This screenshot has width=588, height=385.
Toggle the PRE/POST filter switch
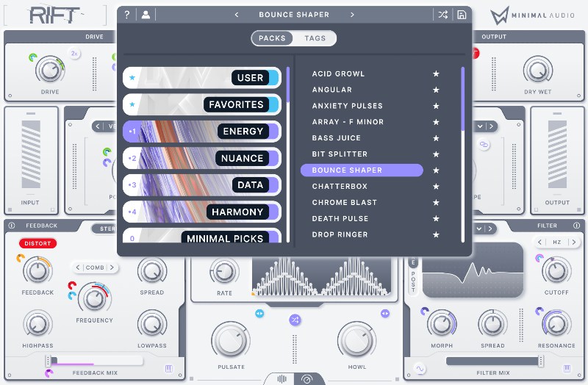(x=413, y=276)
